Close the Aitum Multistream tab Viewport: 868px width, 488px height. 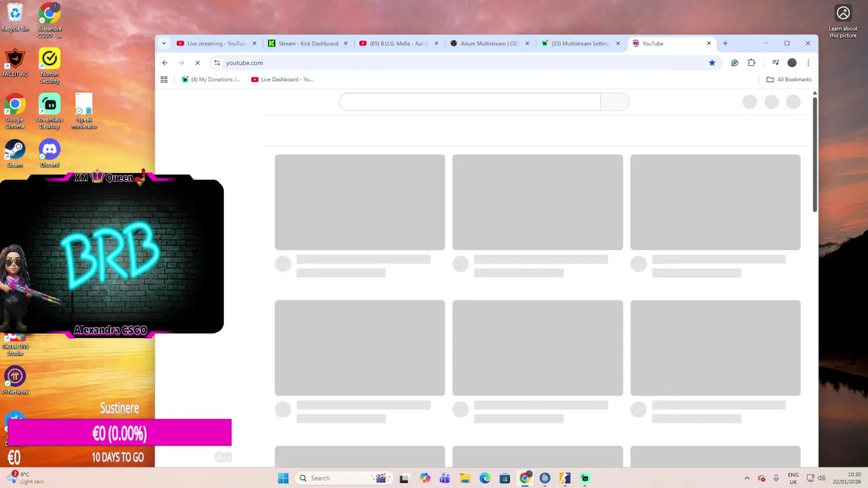tap(527, 43)
